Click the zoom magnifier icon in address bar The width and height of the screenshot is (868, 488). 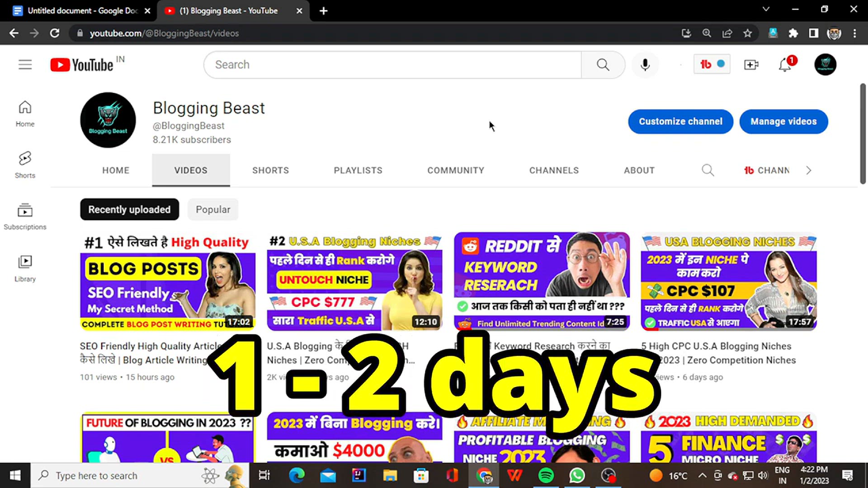pyautogui.click(x=707, y=33)
